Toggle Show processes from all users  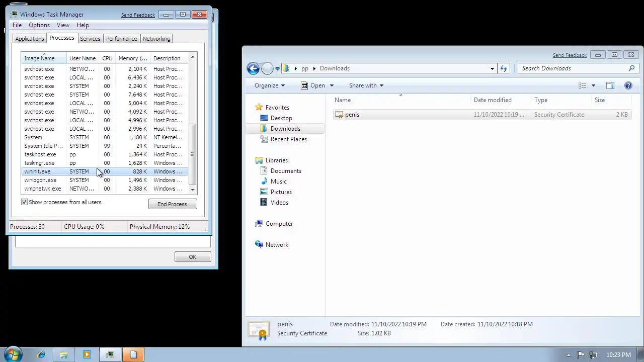24,202
